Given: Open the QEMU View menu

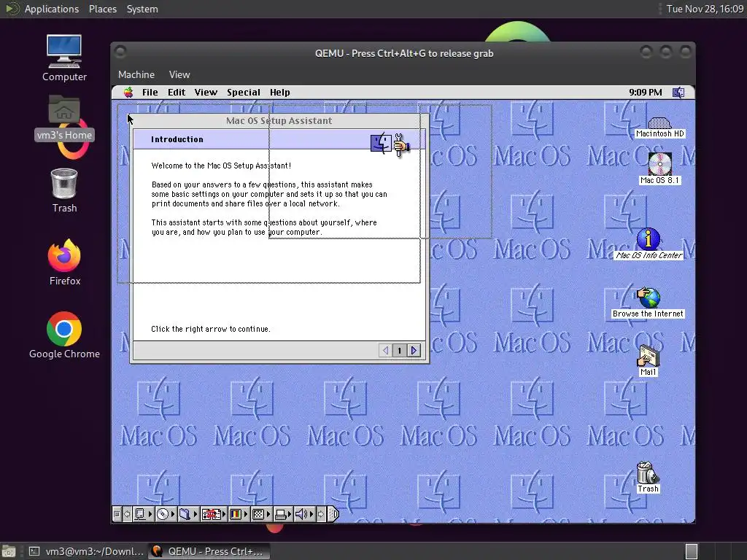Looking at the screenshot, I should tap(179, 75).
